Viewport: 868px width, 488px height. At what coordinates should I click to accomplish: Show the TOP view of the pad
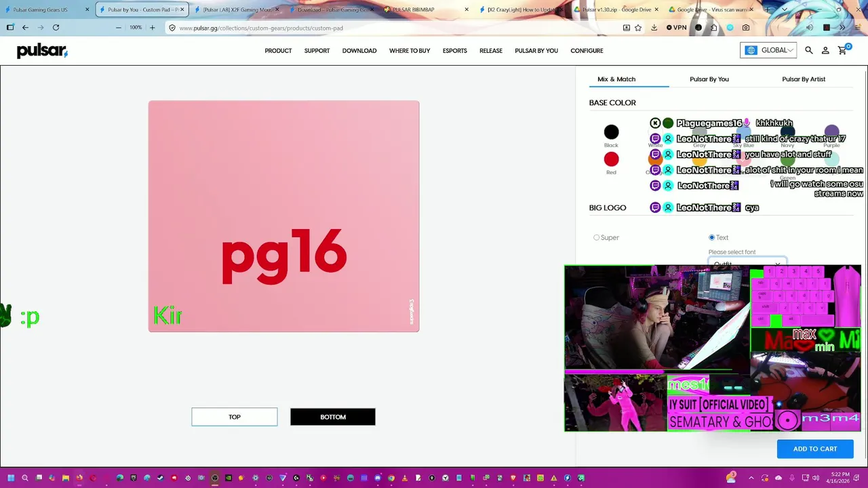(235, 417)
